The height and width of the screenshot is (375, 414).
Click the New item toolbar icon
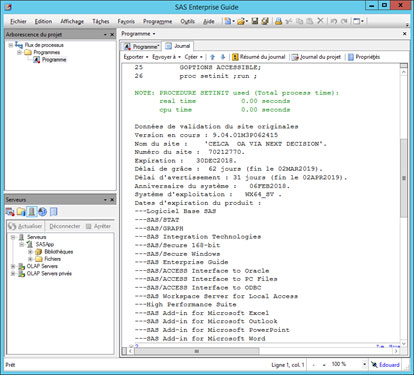click(228, 21)
